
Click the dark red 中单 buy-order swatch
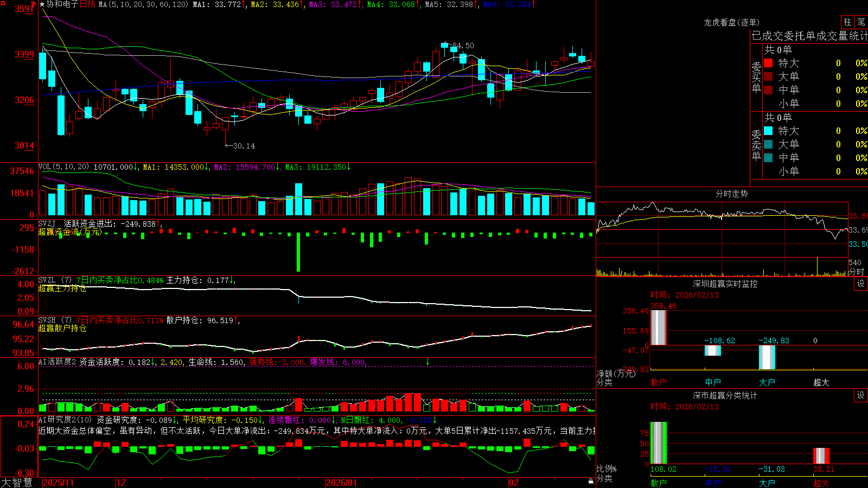pyautogui.click(x=768, y=90)
